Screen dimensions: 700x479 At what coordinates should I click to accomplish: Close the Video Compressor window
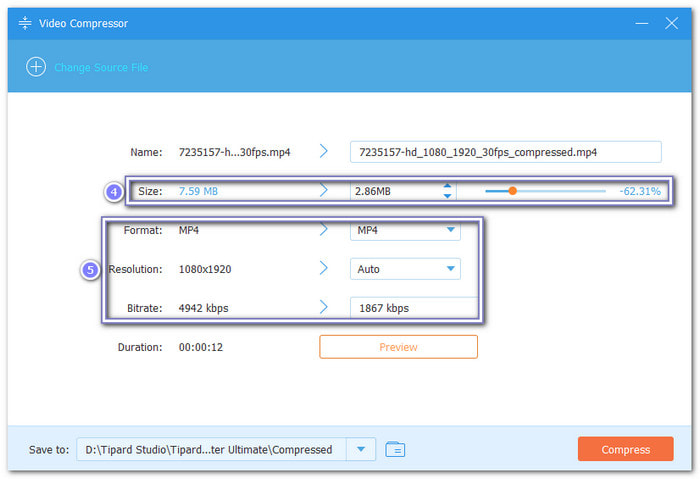click(671, 22)
